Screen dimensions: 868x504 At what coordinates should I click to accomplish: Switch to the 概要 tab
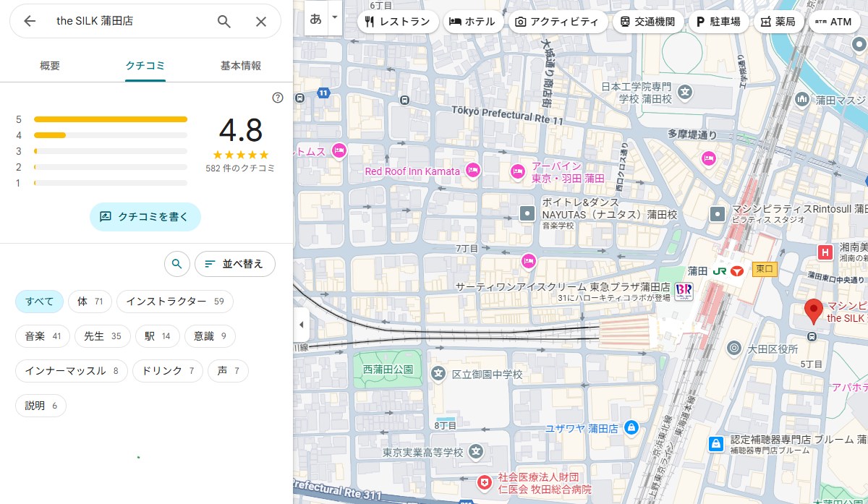pyautogui.click(x=50, y=66)
